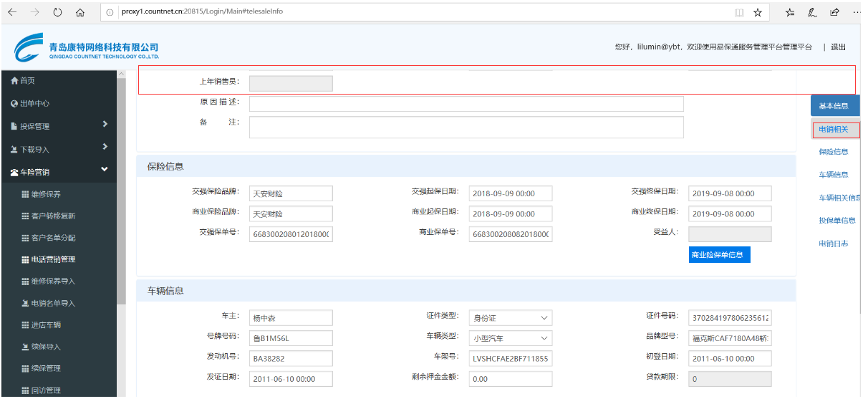Screen dimensions: 868x414
Task: Jump to 基本信息 section tab
Action: [835, 106]
